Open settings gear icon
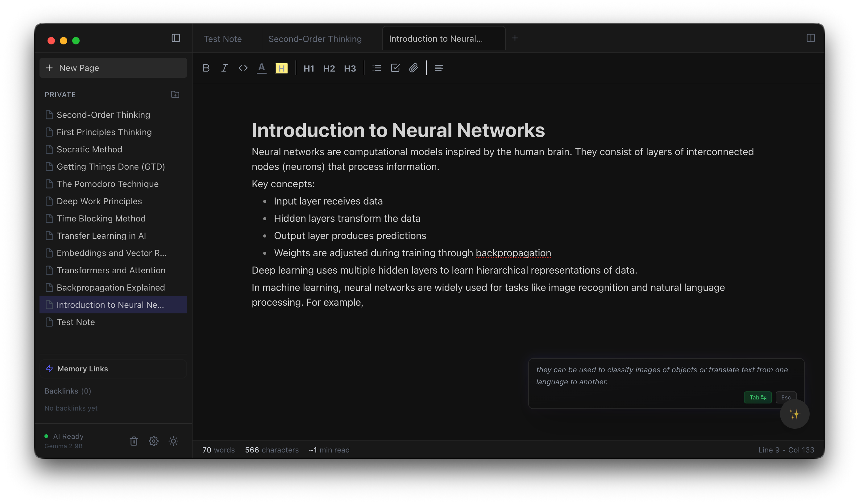859x504 pixels. tap(153, 441)
